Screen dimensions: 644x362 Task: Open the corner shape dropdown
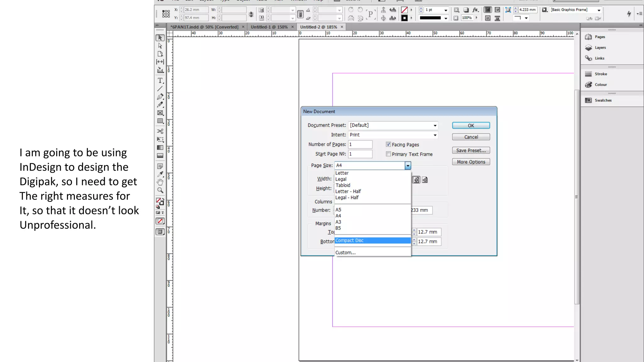click(x=526, y=18)
